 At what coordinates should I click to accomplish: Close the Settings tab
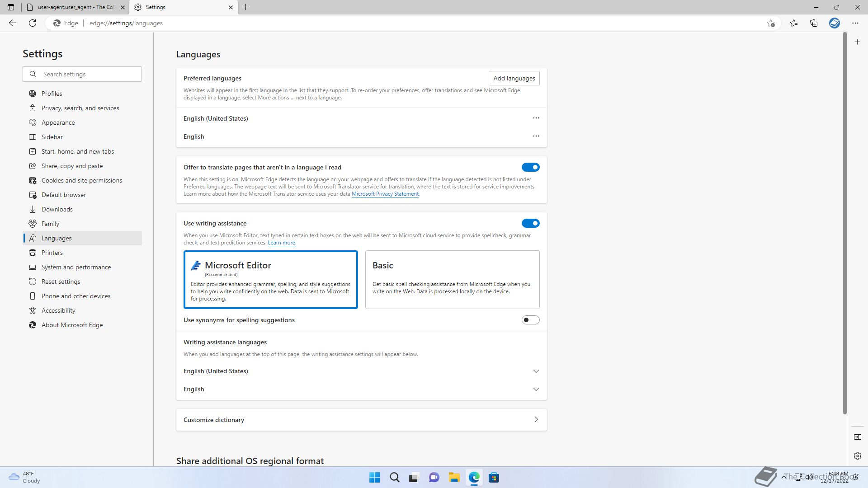coord(231,7)
